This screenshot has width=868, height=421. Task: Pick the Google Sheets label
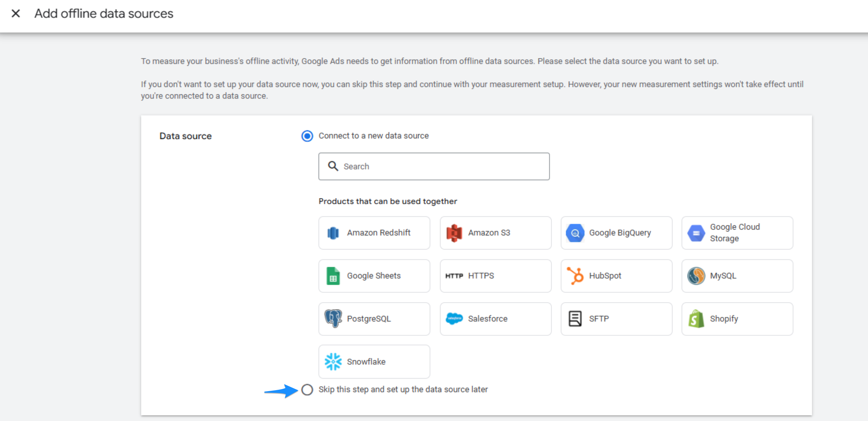tap(374, 276)
